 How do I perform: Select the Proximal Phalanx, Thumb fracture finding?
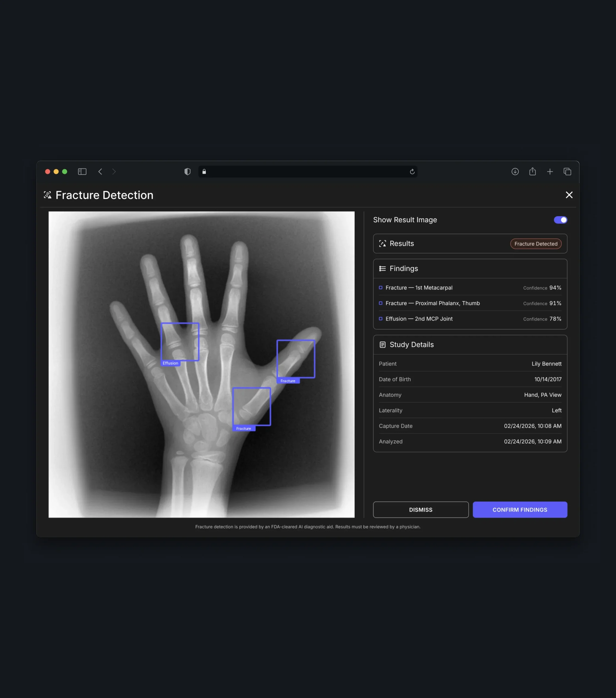tap(470, 303)
